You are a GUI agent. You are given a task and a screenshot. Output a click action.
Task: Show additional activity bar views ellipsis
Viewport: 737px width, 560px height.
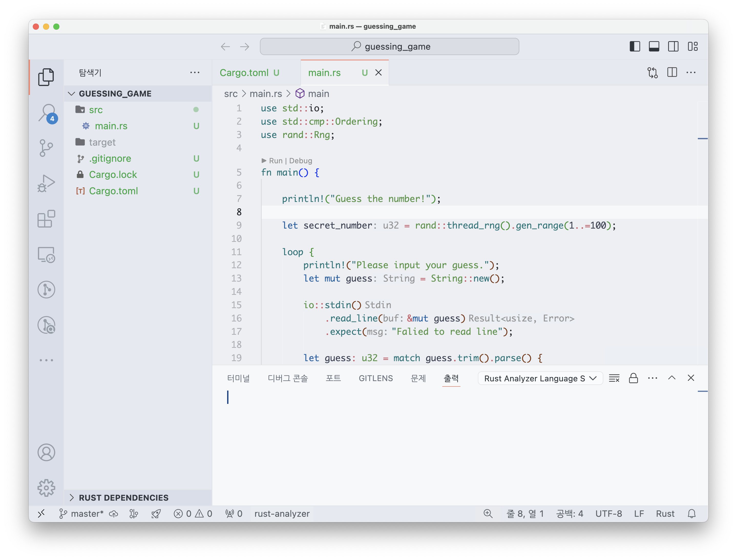(46, 360)
